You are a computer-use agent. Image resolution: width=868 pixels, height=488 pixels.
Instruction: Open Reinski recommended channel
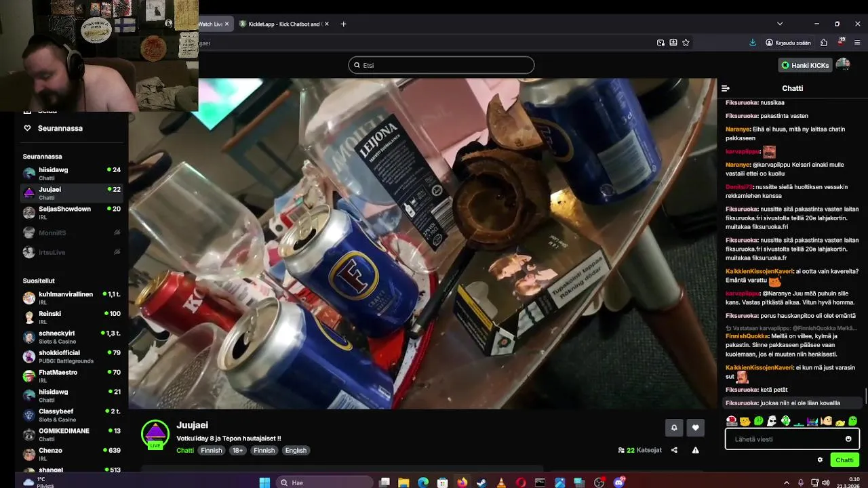pos(72,317)
